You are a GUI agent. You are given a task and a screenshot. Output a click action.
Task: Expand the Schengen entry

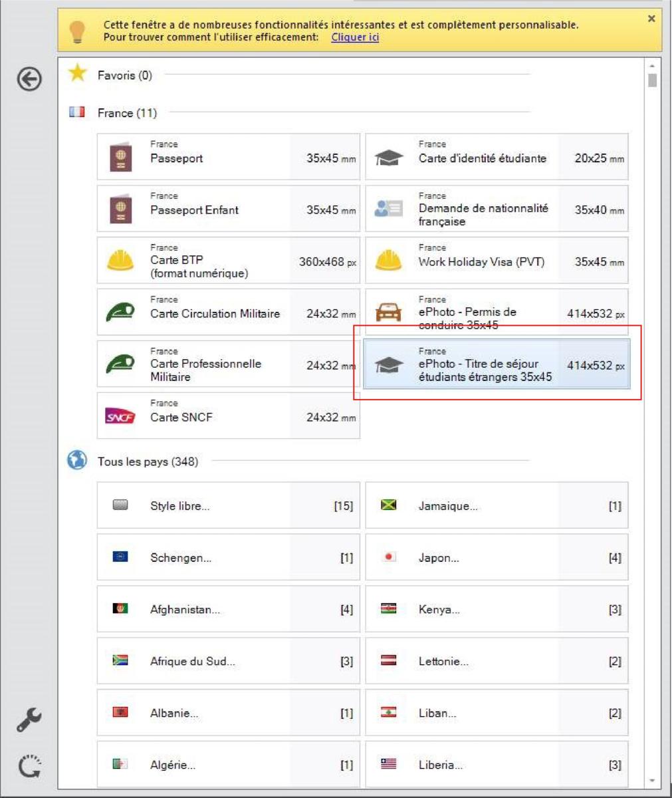[x=228, y=557]
